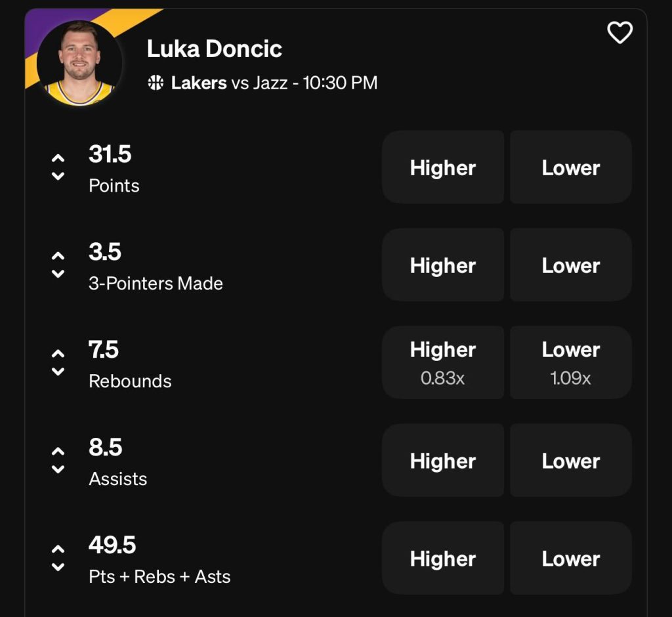Decrease the Rebounds line with down arrow

point(58,372)
